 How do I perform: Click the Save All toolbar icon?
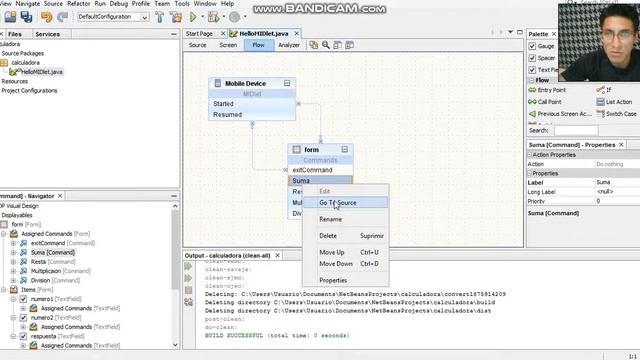pos(27,17)
